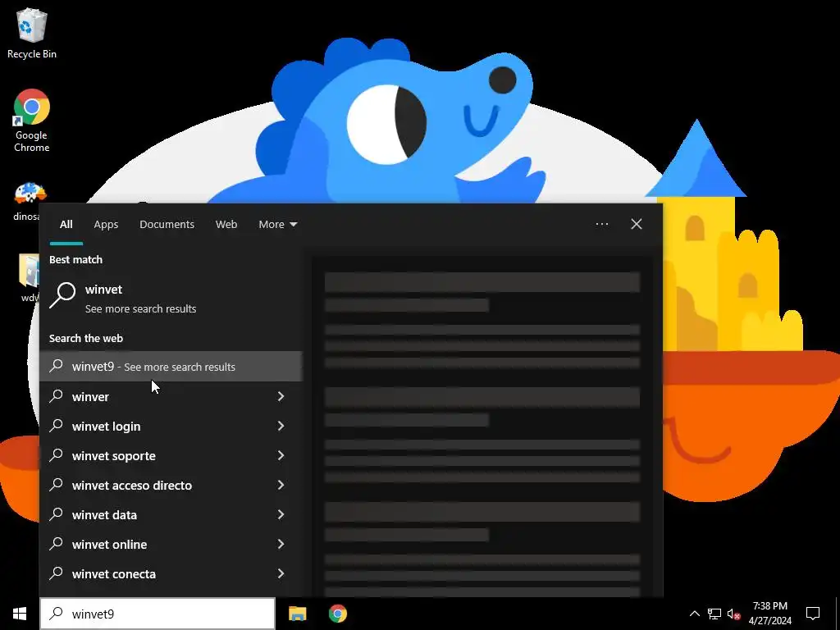The width and height of the screenshot is (840, 630).
Task: Open the network status tray icon
Action: click(714, 614)
